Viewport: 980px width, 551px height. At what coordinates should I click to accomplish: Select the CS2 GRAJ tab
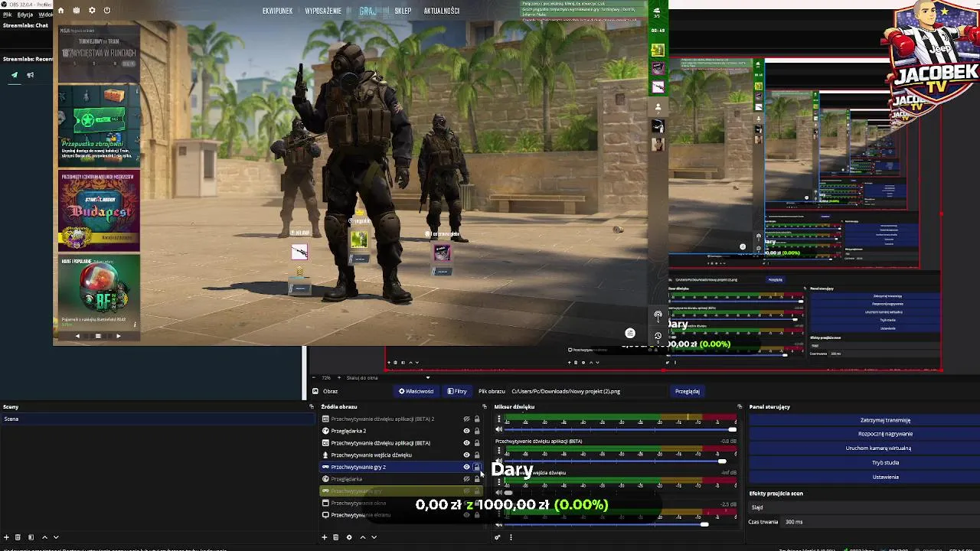coord(367,11)
